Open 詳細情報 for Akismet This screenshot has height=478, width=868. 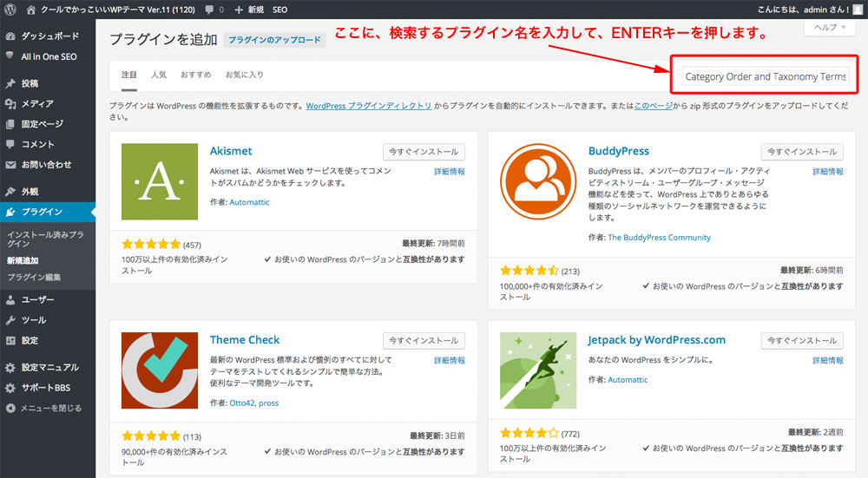(x=450, y=172)
